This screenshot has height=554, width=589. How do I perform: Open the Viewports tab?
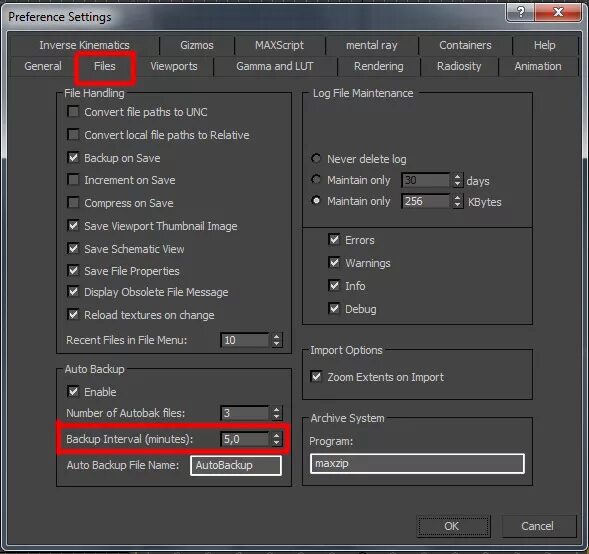174,66
